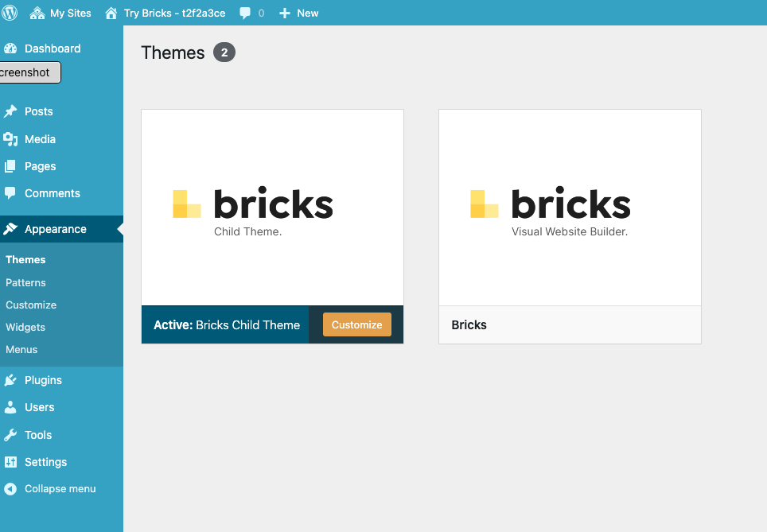This screenshot has height=532, width=767.
Task: Open the Customize submenu link
Action: coord(31,305)
